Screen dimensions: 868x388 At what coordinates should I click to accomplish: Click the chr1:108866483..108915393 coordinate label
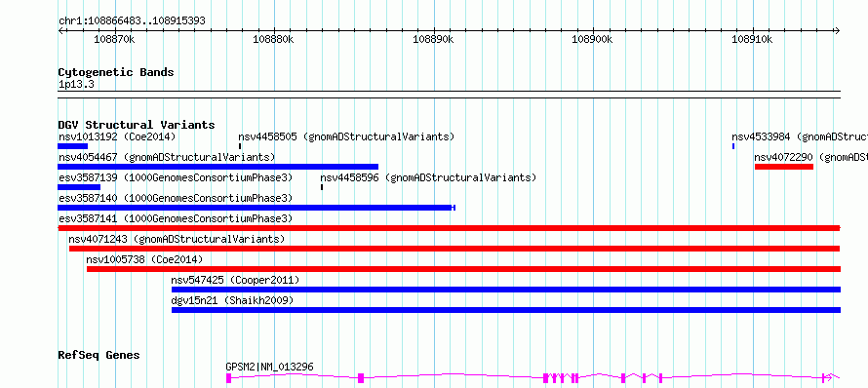click(x=132, y=21)
